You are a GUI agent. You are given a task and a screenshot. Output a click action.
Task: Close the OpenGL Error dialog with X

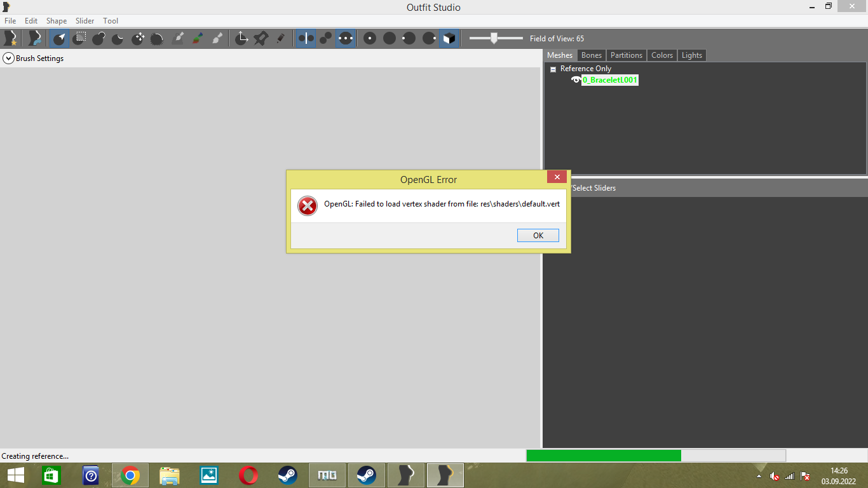[557, 177]
